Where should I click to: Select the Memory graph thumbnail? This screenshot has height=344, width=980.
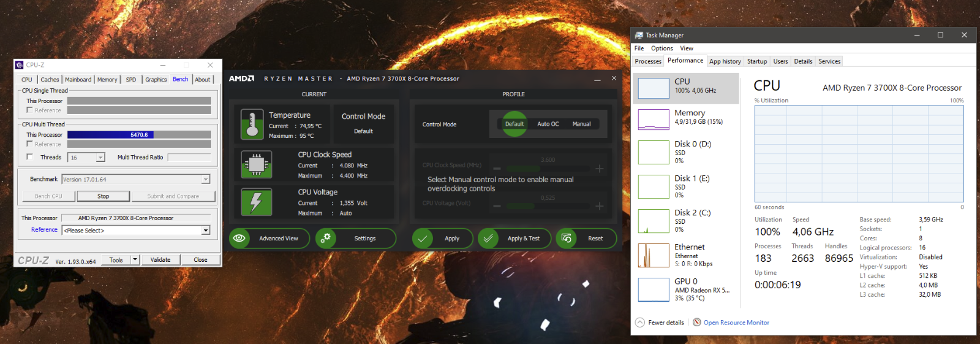(654, 120)
